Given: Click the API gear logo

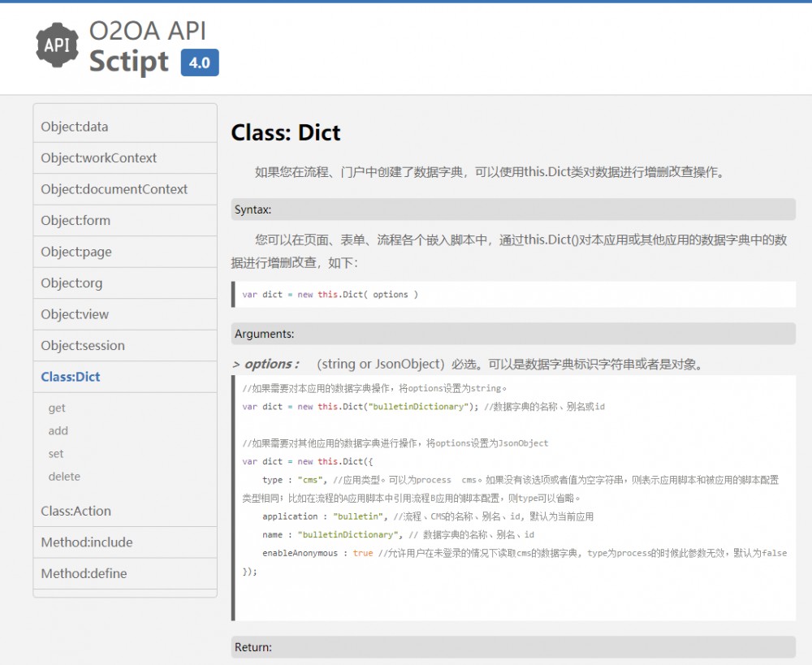Looking at the screenshot, I should point(55,46).
